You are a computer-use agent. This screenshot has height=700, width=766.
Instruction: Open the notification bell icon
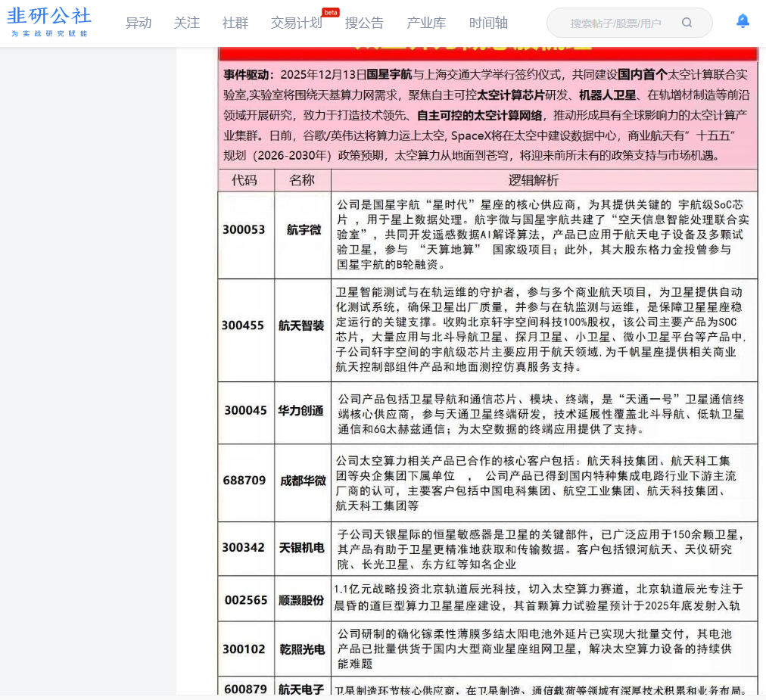pyautogui.click(x=743, y=21)
